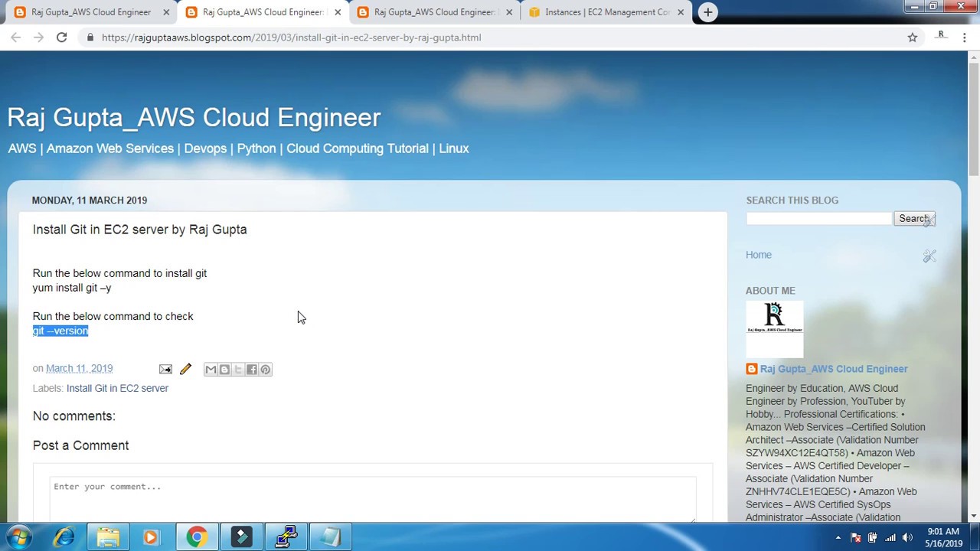This screenshot has width=980, height=551.
Task: Share the post to Facebook
Action: pos(252,370)
